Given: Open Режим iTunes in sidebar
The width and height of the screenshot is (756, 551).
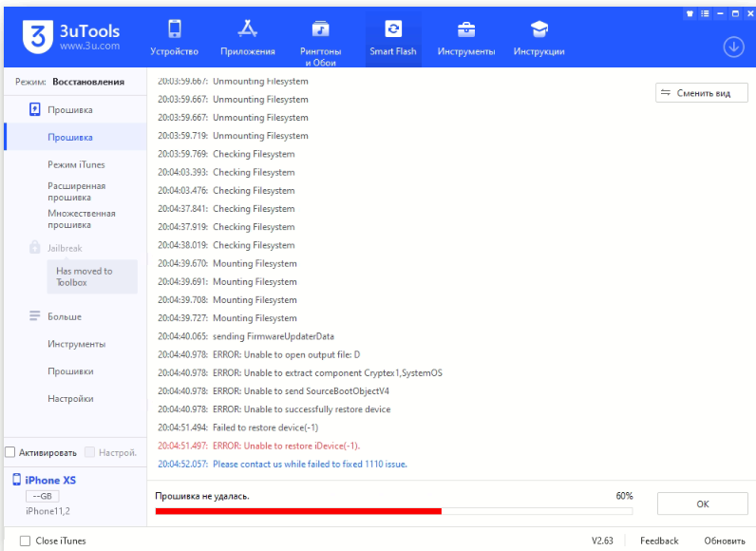Looking at the screenshot, I should [x=76, y=164].
